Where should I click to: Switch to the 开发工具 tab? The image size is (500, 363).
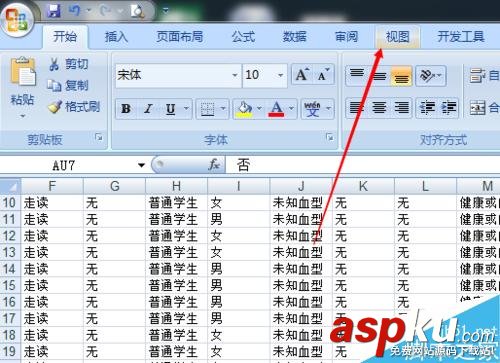[461, 36]
